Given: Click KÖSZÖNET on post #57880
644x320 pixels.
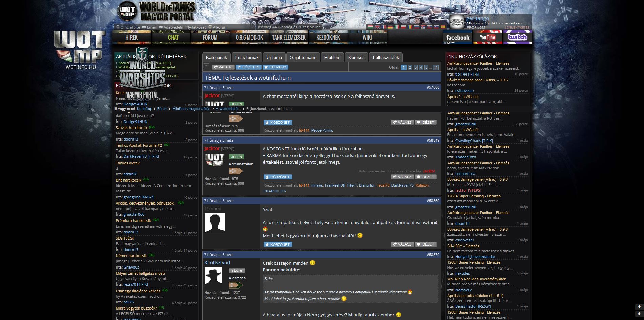Looking at the screenshot, I should coord(278,122).
